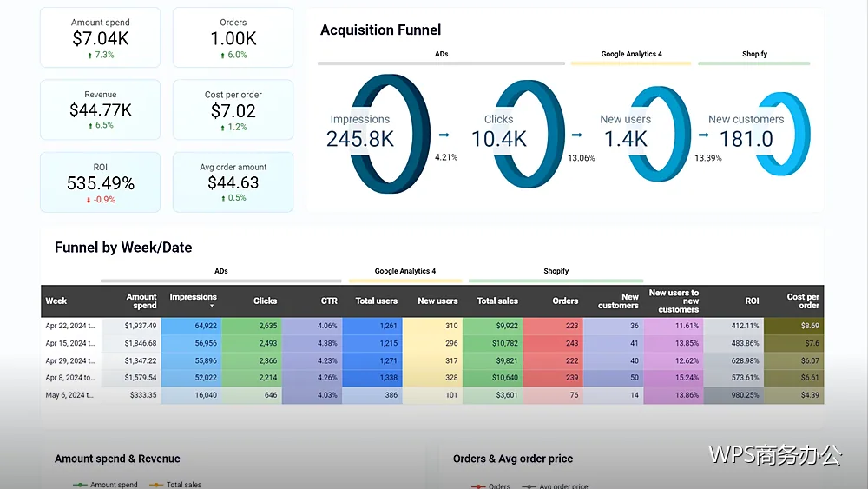
Task: Select the ROI scorecard
Action: click(x=100, y=182)
